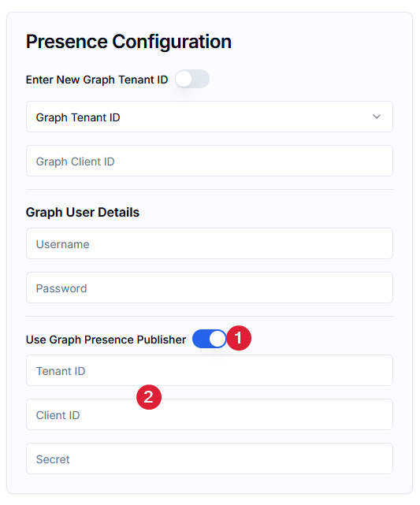Click the Graph Tenant ID placeholder text
The height and width of the screenshot is (505, 420).
(78, 117)
